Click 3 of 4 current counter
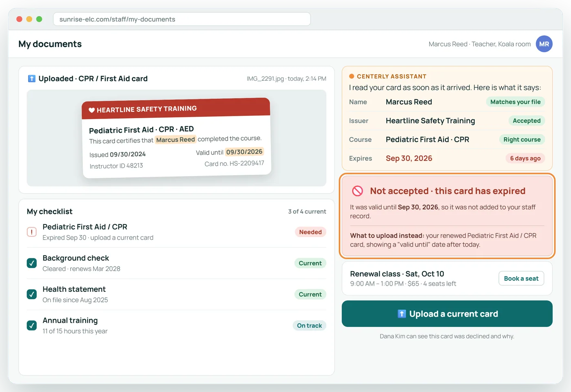This screenshot has height=392, width=571. (307, 211)
